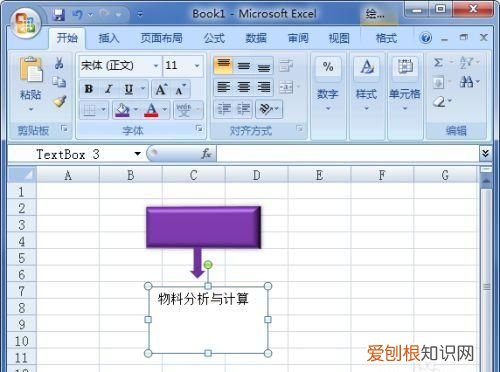The height and width of the screenshot is (372, 500).
Task: Open the font name dropdown
Action: (156, 66)
